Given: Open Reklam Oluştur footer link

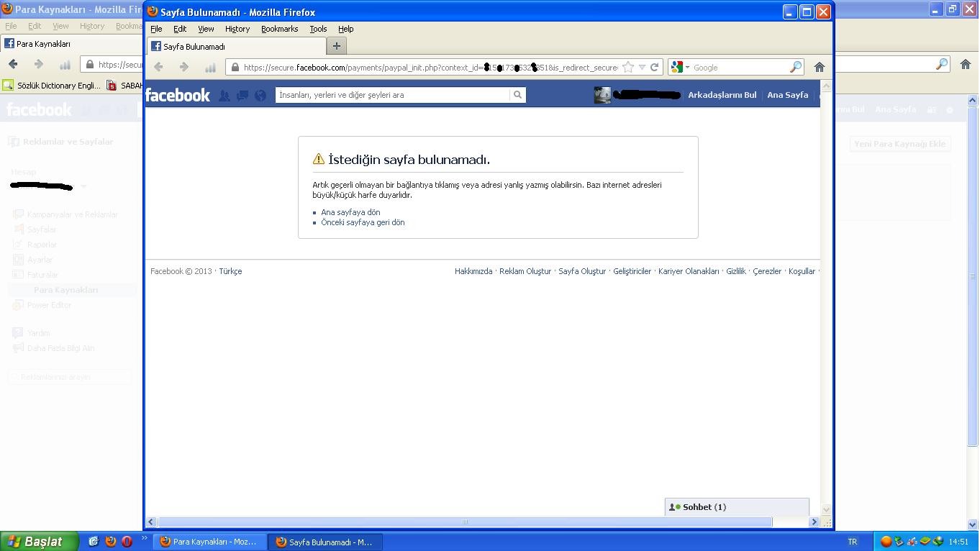Looking at the screenshot, I should click(x=525, y=271).
